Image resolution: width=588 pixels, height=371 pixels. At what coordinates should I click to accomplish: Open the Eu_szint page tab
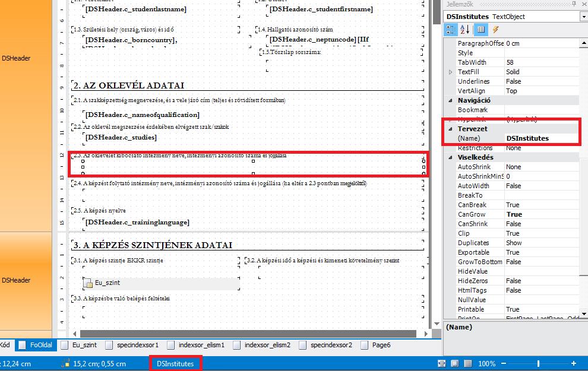(79, 345)
